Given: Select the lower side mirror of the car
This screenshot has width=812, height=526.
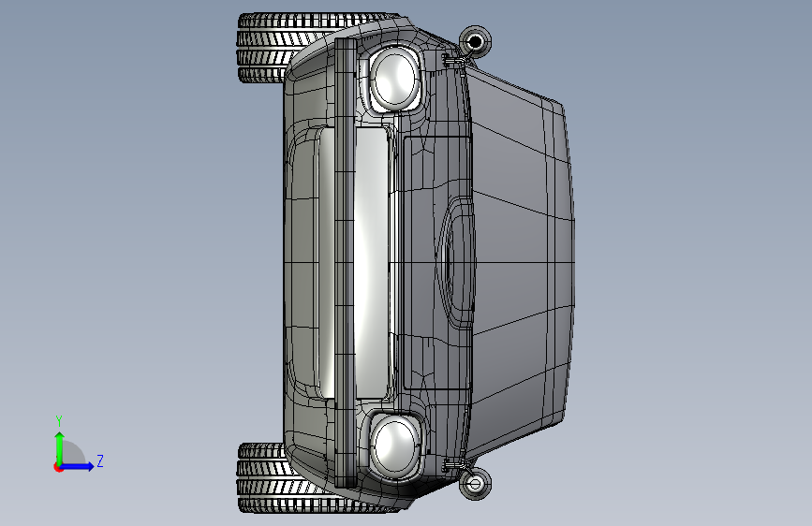Looking at the screenshot, I should 475,485.
